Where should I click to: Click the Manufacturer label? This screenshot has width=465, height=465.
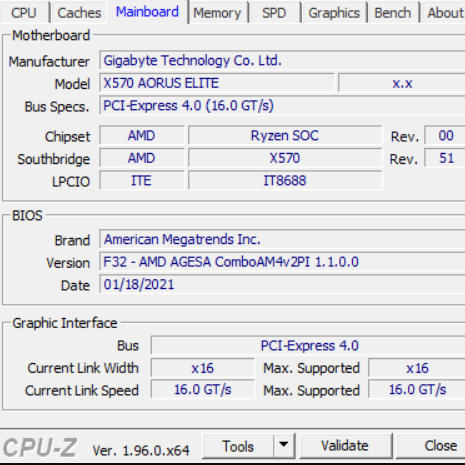click(x=49, y=62)
